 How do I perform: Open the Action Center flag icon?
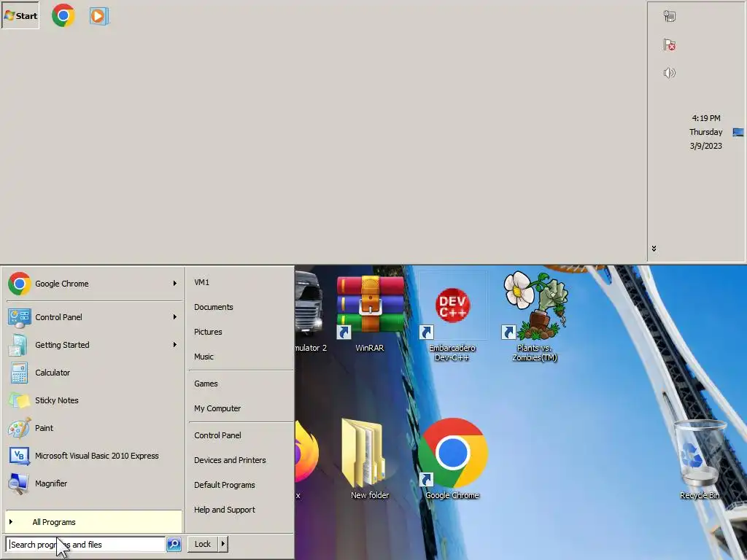(x=670, y=44)
